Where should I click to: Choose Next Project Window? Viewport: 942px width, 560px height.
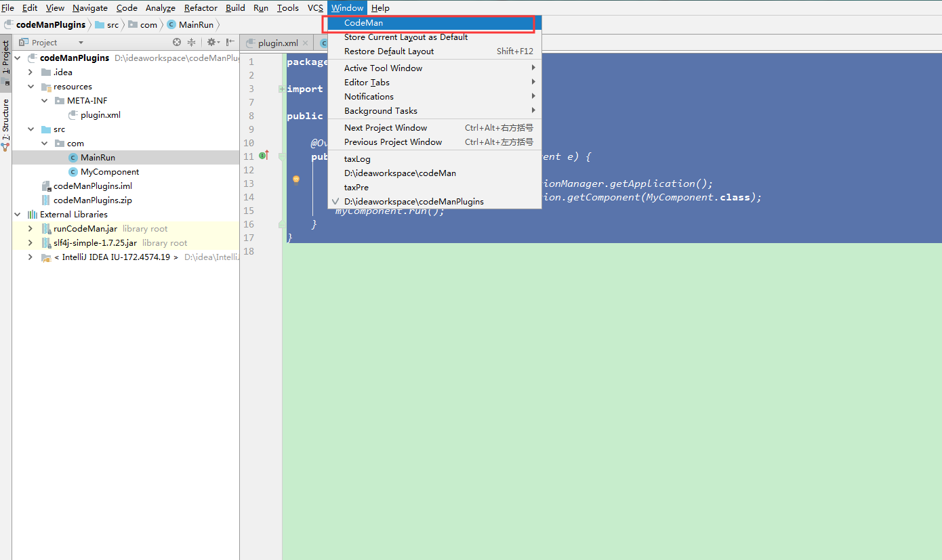434,127
